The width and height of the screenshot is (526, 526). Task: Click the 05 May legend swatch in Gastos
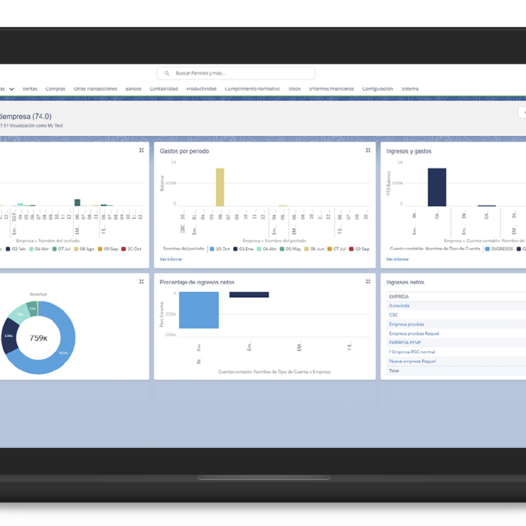click(282, 249)
